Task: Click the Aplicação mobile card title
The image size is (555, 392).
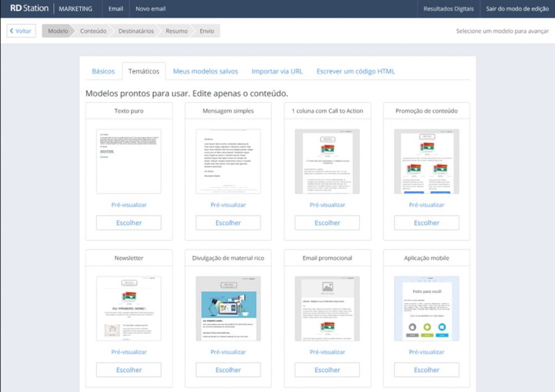Action: 427,258
